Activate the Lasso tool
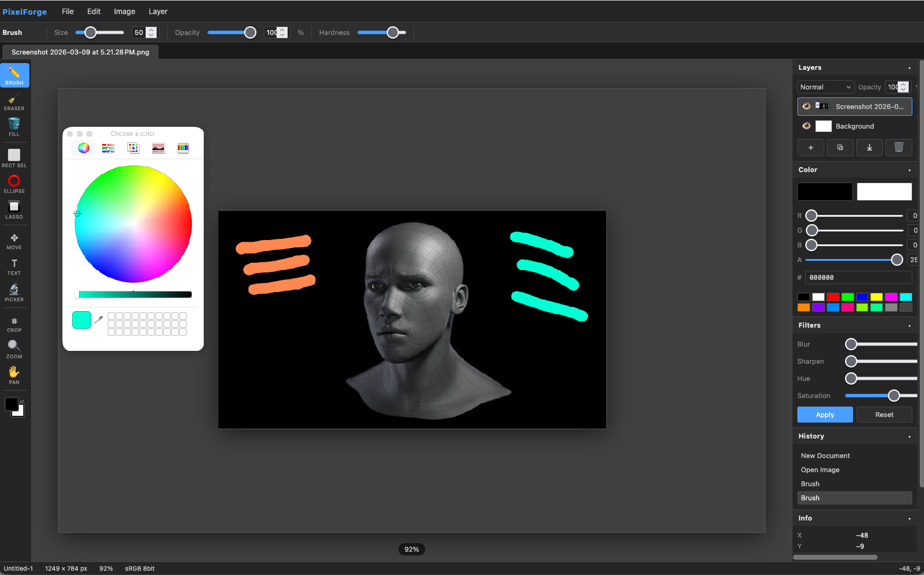924x575 pixels. 14,209
